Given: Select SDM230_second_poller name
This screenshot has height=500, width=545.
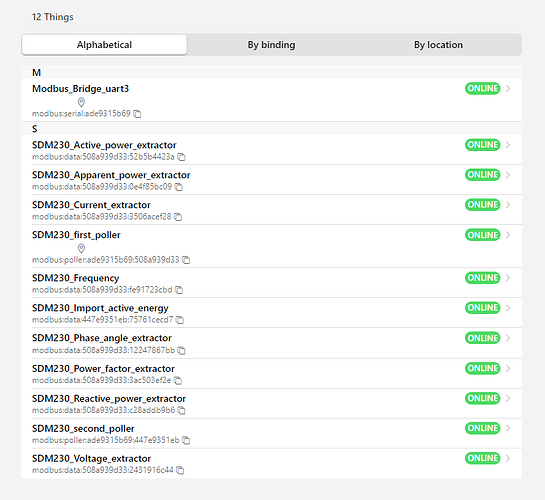Looking at the screenshot, I should tap(83, 429).
